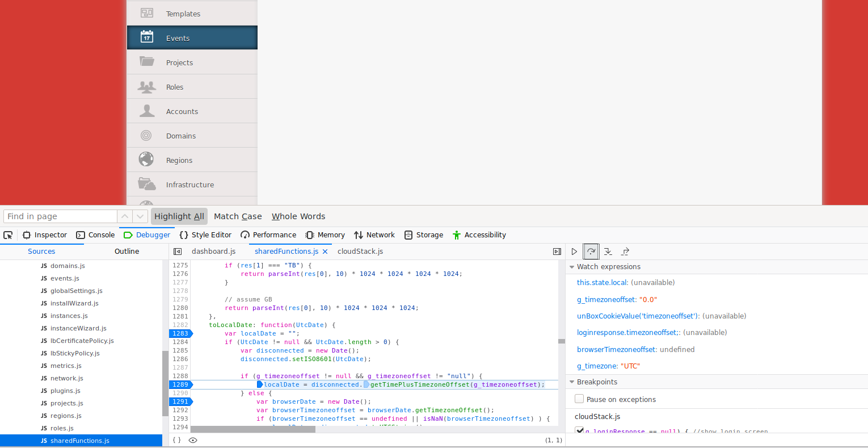
Task: Open the Console panel
Action: (x=95, y=235)
